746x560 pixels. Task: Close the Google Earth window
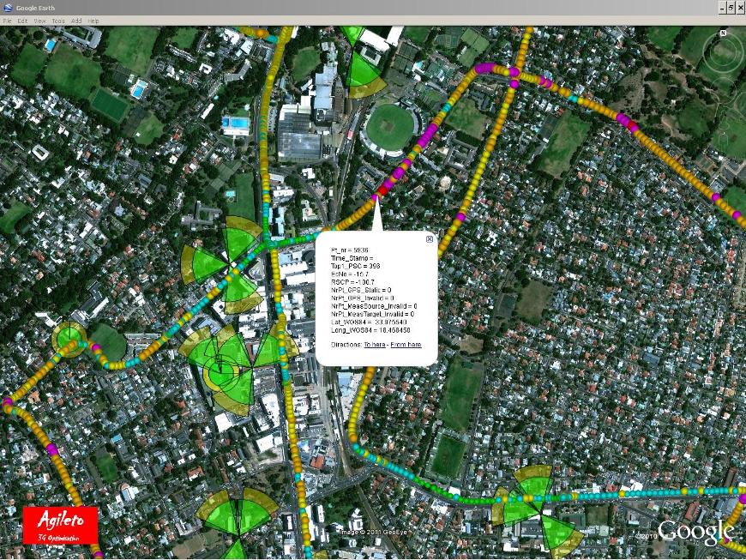740,8
